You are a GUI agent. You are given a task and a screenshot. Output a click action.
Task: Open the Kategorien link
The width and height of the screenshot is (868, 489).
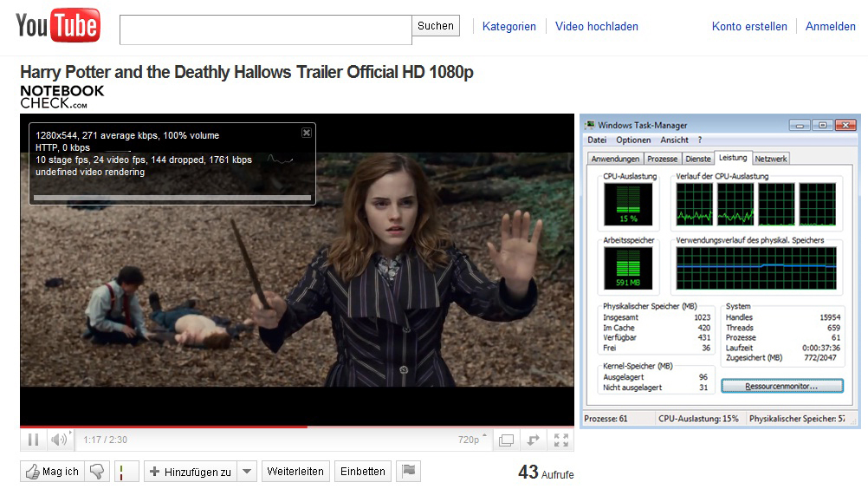coord(509,27)
